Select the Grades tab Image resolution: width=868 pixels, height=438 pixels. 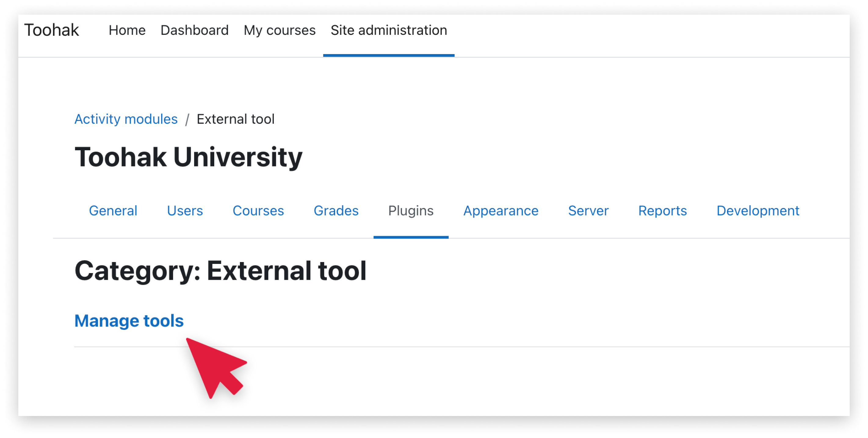336,211
